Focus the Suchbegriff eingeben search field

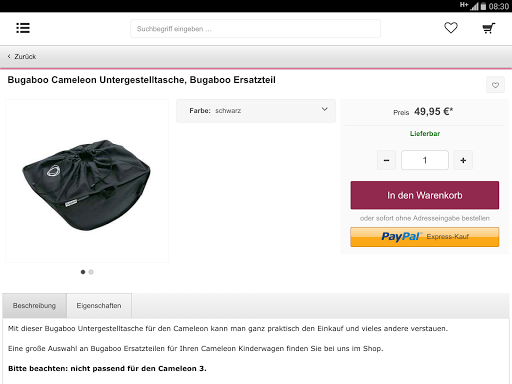[x=255, y=29]
